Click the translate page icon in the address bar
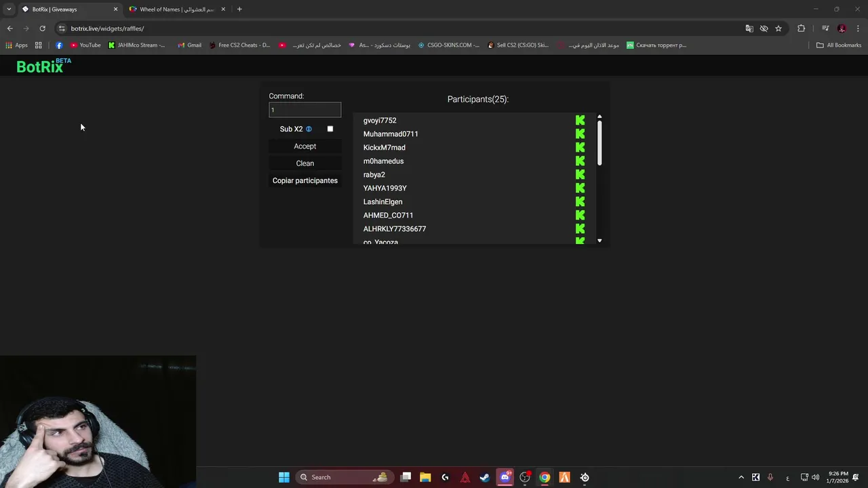Screen dimensions: 868x488 tap(749, 28)
